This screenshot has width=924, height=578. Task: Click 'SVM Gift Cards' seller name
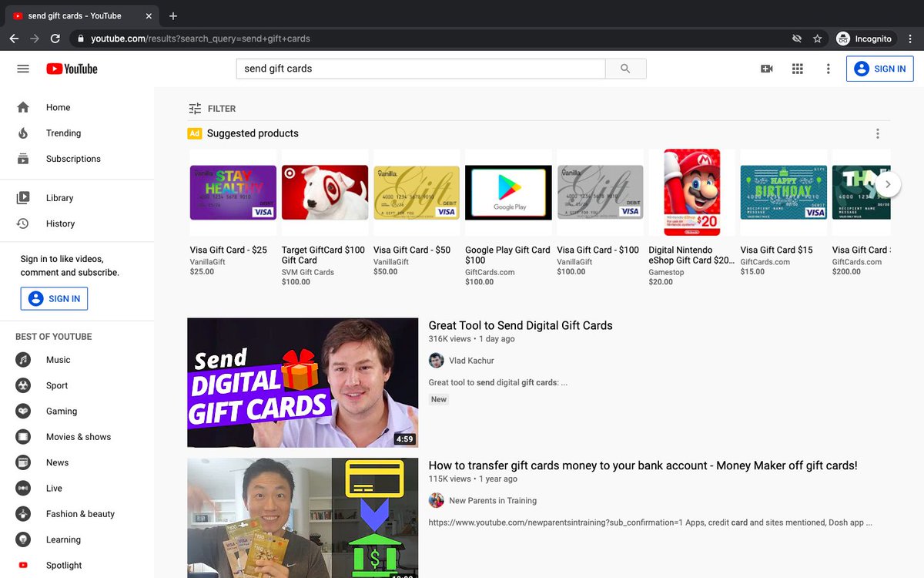click(308, 272)
